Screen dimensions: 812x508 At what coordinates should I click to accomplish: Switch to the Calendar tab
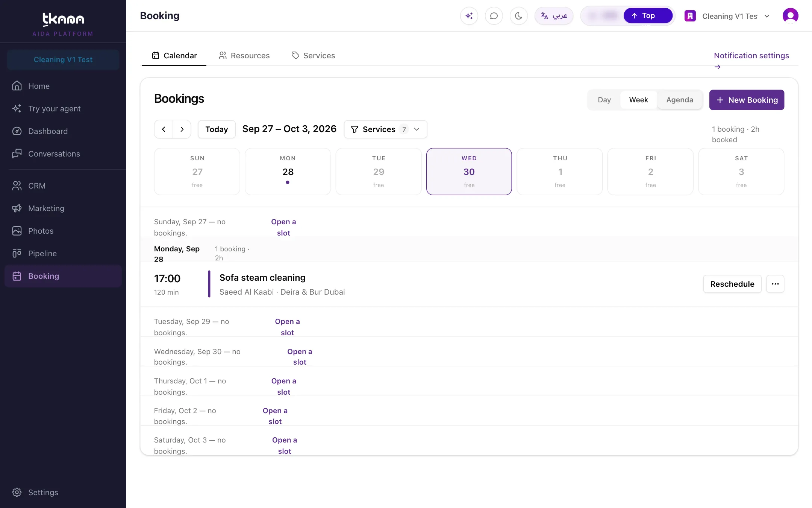(174, 56)
